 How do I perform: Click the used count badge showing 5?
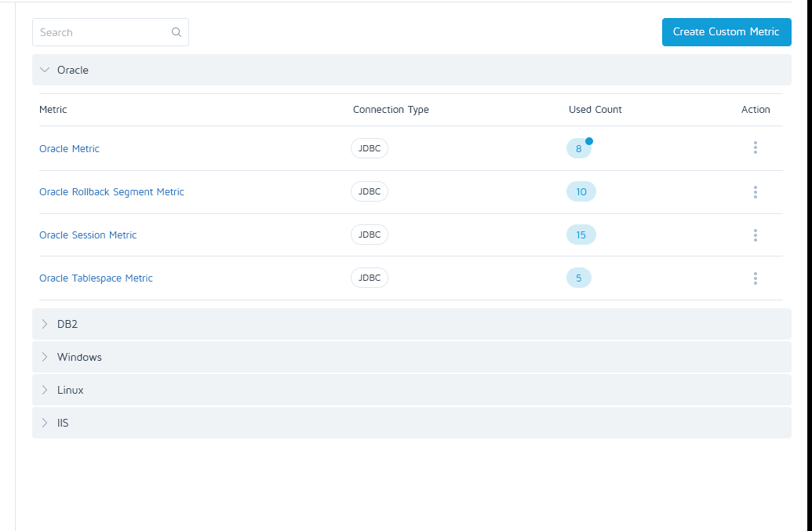coord(578,278)
